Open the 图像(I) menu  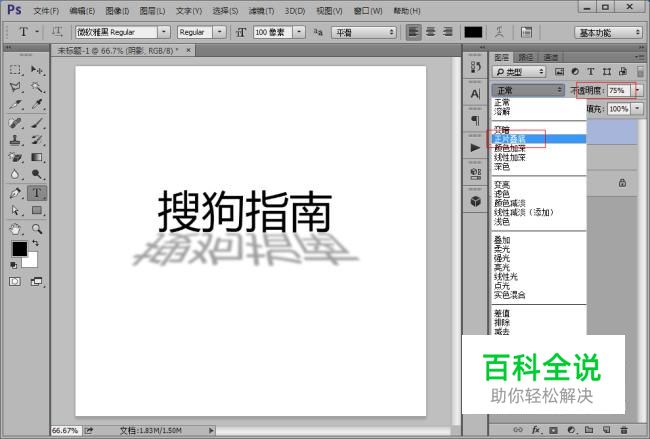(x=117, y=11)
